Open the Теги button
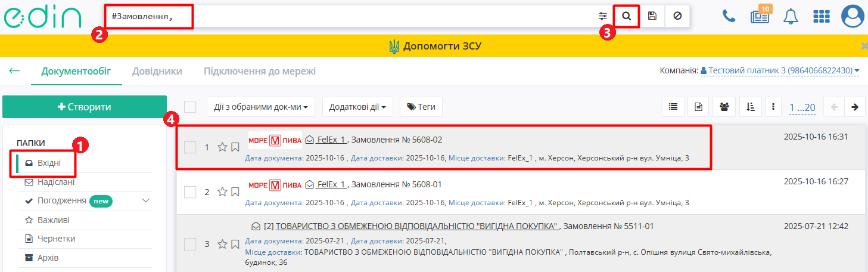 point(421,107)
